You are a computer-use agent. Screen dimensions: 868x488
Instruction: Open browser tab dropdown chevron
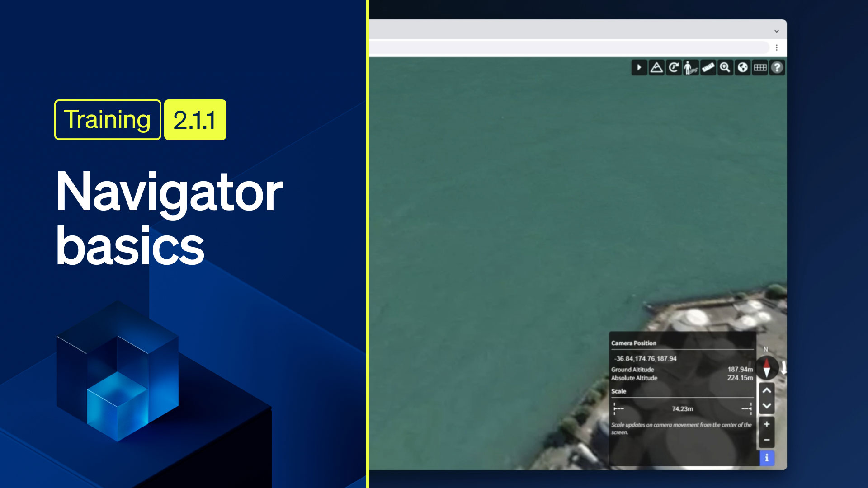(x=777, y=31)
